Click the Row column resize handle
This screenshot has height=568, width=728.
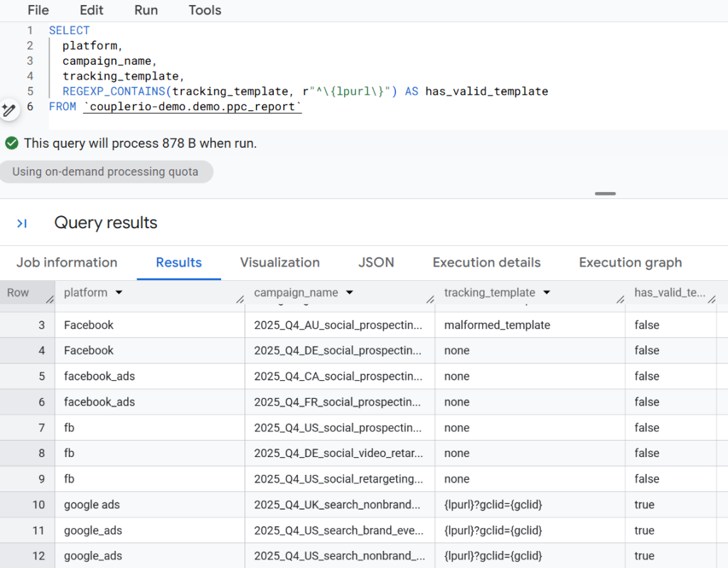coord(50,299)
